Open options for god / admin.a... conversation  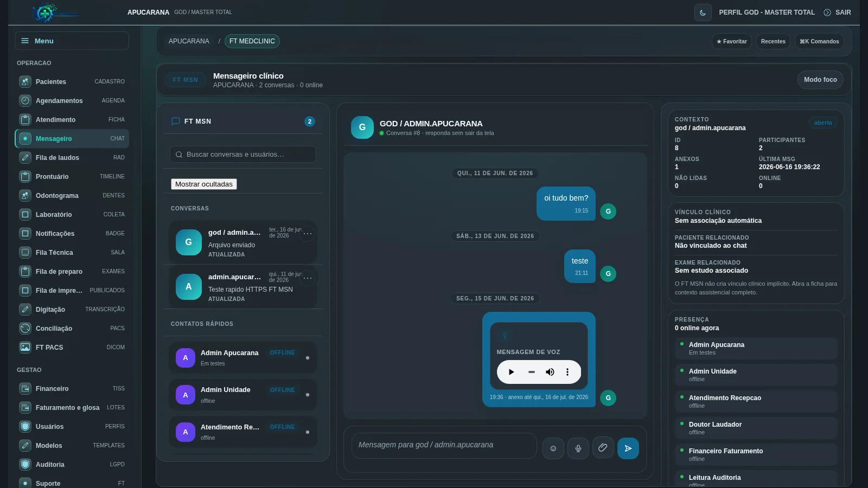point(307,234)
